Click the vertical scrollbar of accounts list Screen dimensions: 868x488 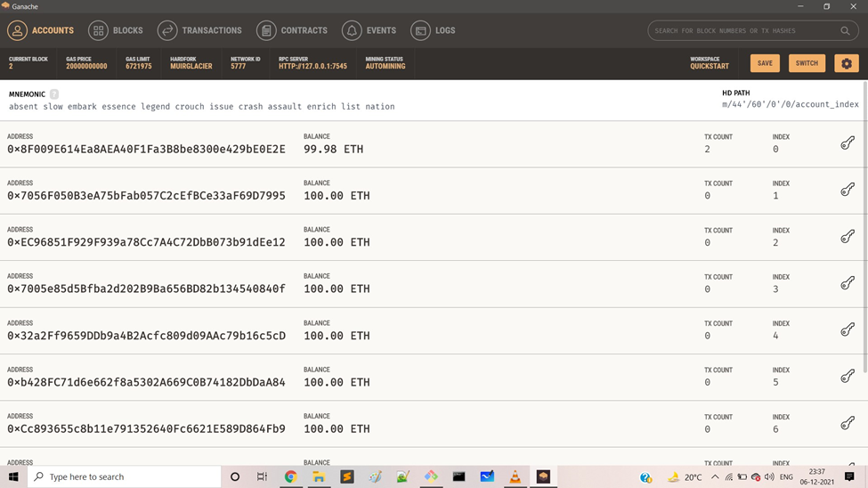click(x=864, y=227)
